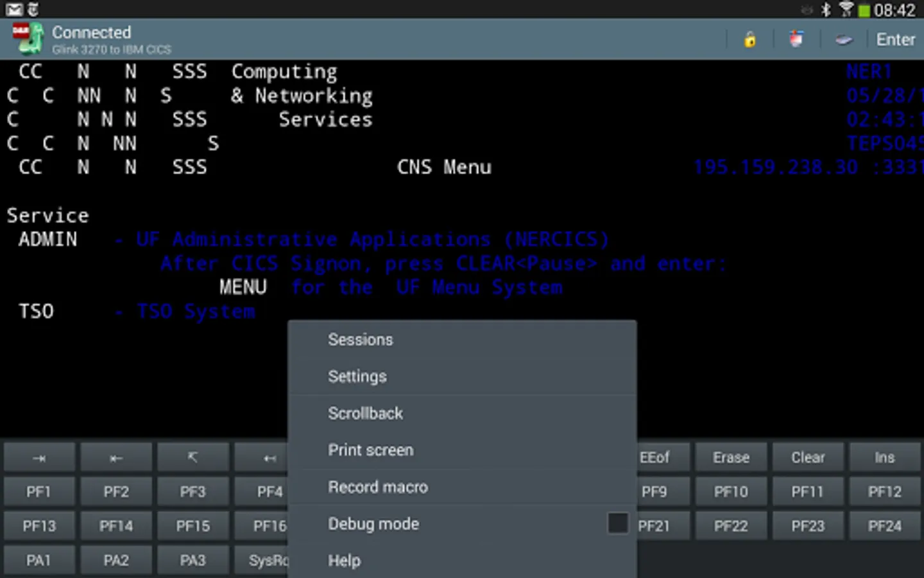924x578 pixels.
Task: Tap the PF4 function key
Action: point(262,492)
